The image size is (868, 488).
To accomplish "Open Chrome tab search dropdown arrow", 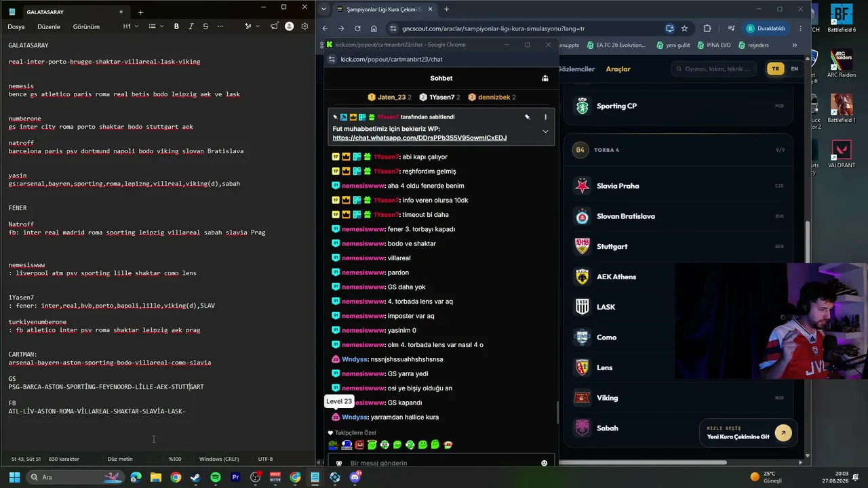I will coord(324,9).
